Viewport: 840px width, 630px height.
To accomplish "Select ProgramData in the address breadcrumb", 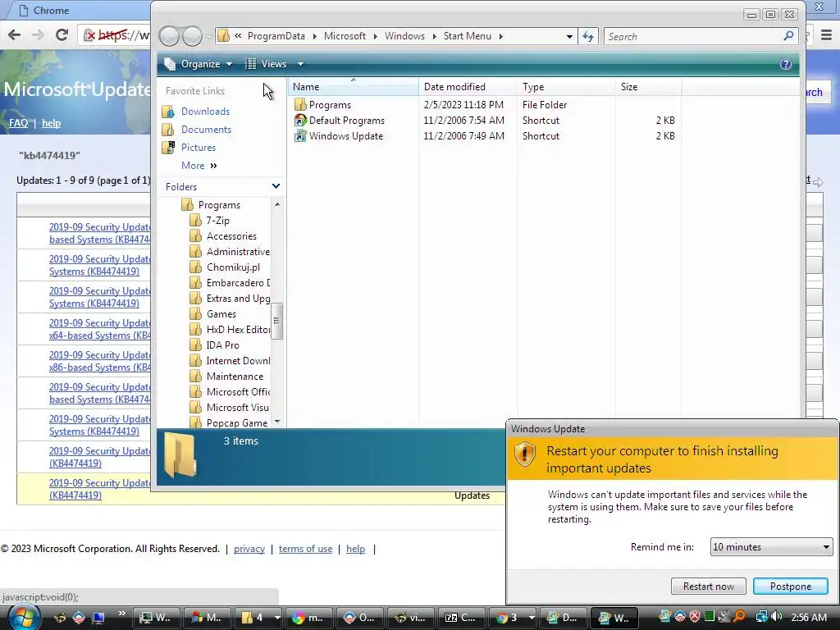I will point(276,36).
